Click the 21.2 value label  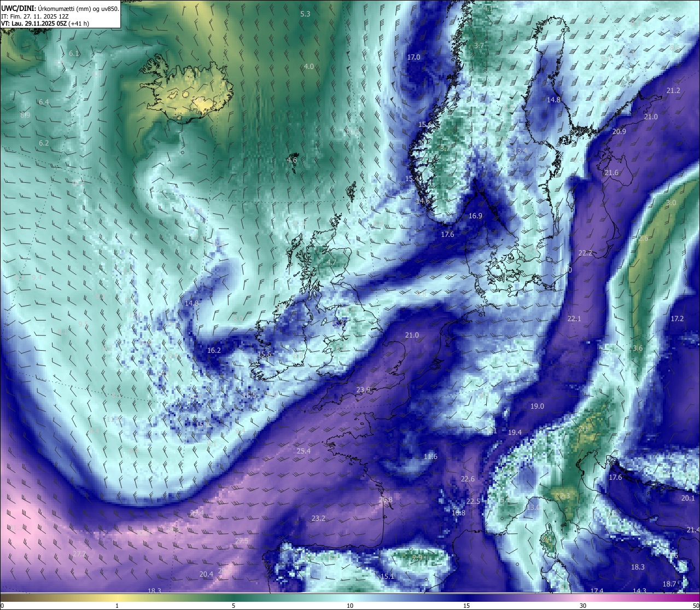(x=673, y=90)
